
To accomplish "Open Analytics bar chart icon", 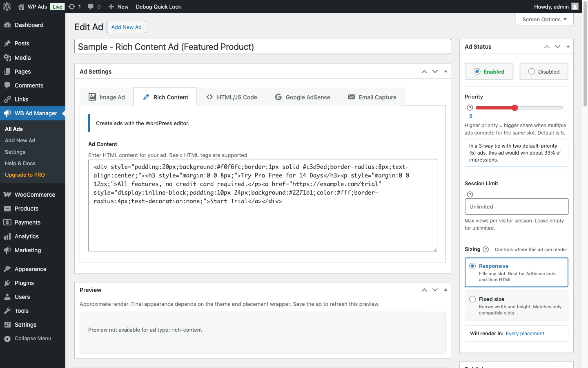I will (x=7, y=236).
